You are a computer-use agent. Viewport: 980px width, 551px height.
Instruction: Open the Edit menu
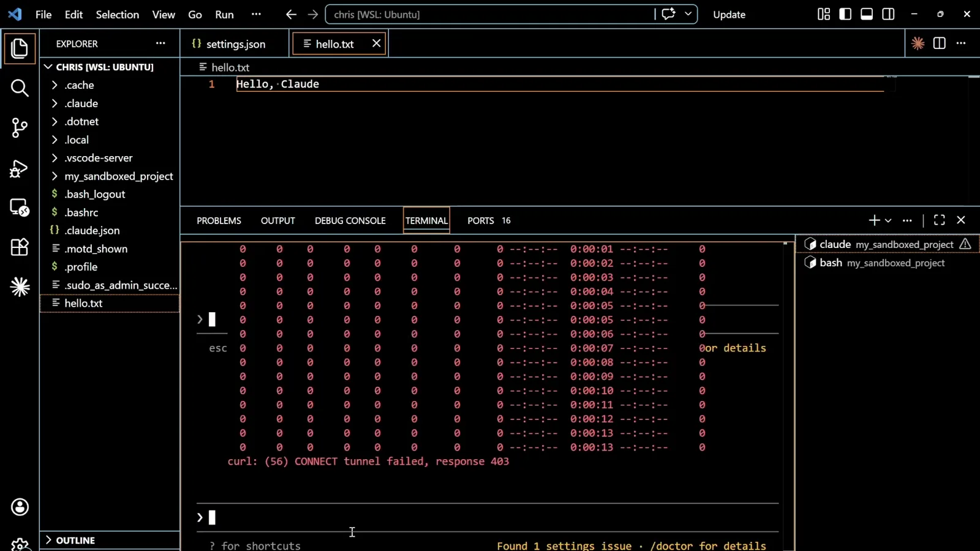click(73, 14)
